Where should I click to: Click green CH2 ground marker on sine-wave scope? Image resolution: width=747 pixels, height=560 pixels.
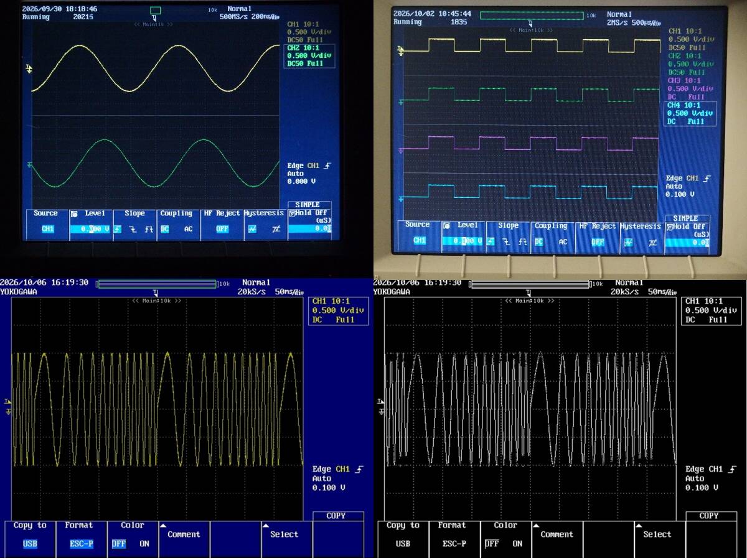29,165
